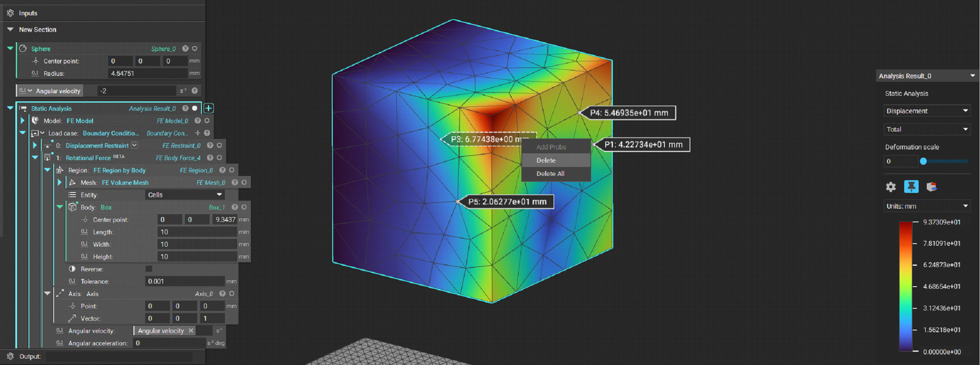Click the Boundary Conditio... load case link
Image resolution: width=980 pixels, height=365 pixels.
111,133
